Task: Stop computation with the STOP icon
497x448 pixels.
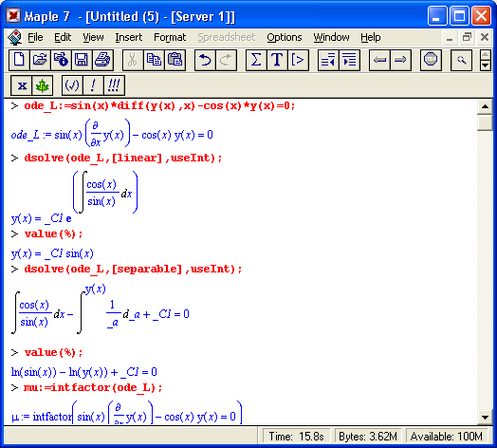Action: [431, 60]
